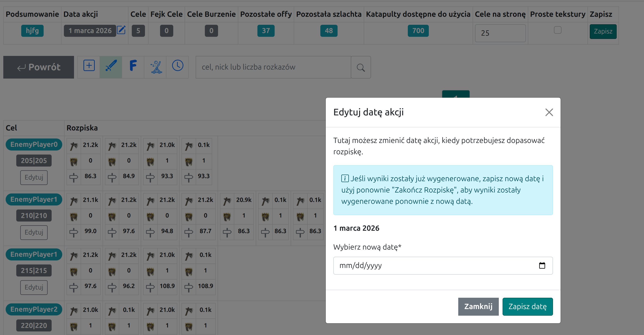Close the Edytuj datę akcji dialog
Screen dimensions: 644x335
(x=549, y=112)
